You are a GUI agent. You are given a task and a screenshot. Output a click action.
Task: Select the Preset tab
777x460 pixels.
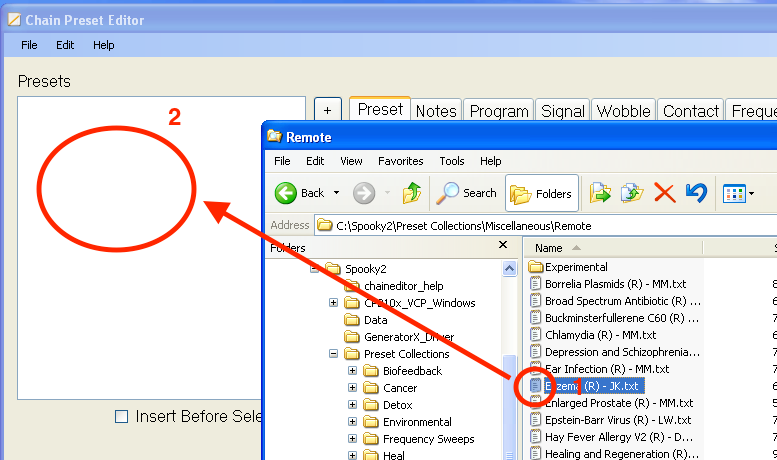pyautogui.click(x=380, y=109)
